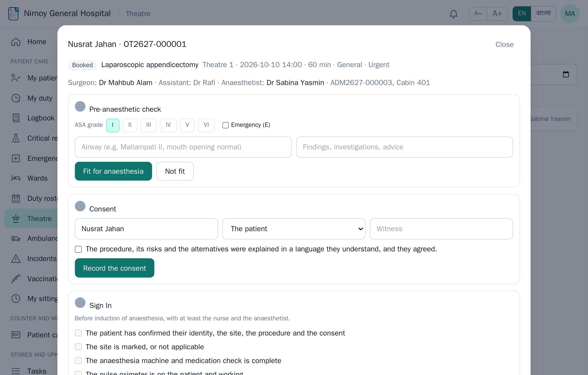This screenshot has width=588, height=375.
Task: Click the Not fit button
Action: [x=175, y=171]
